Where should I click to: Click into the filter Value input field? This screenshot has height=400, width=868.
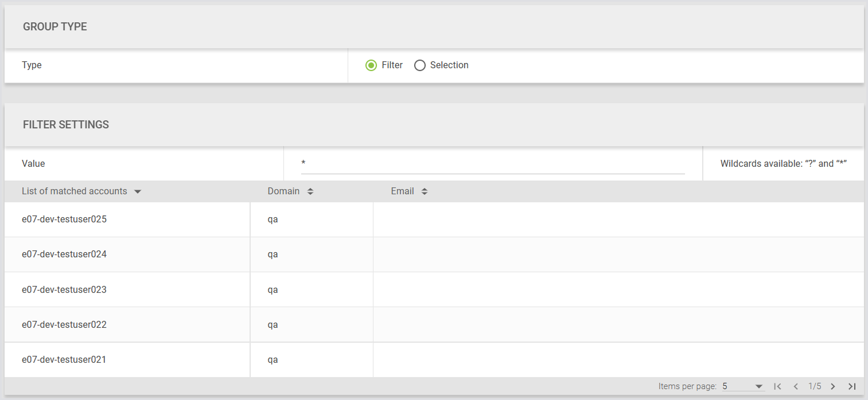tap(492, 164)
